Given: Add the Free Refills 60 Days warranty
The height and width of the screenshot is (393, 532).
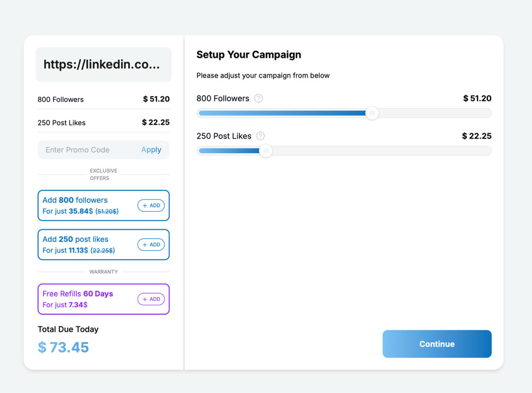Looking at the screenshot, I should [151, 299].
